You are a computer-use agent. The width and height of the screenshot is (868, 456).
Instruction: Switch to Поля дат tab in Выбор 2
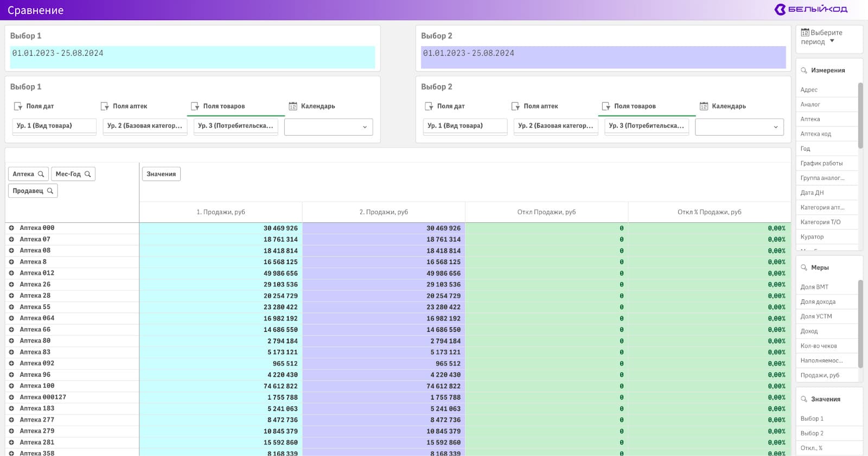pos(445,106)
